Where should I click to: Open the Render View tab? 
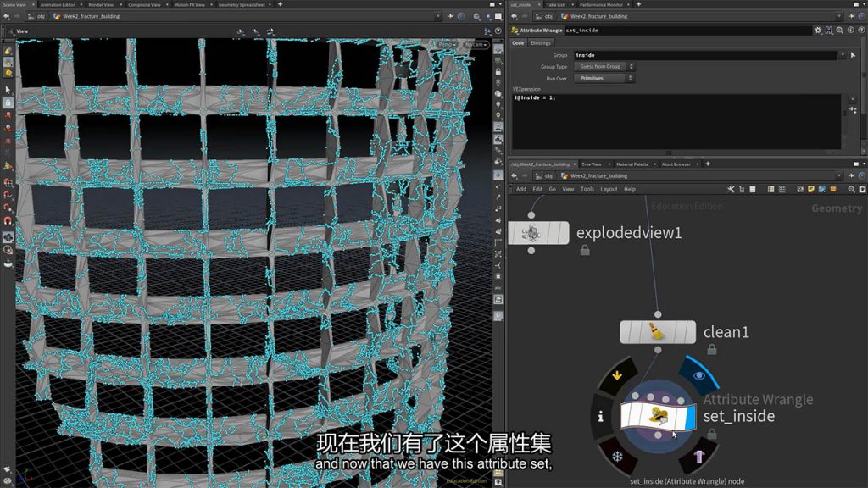101,4
